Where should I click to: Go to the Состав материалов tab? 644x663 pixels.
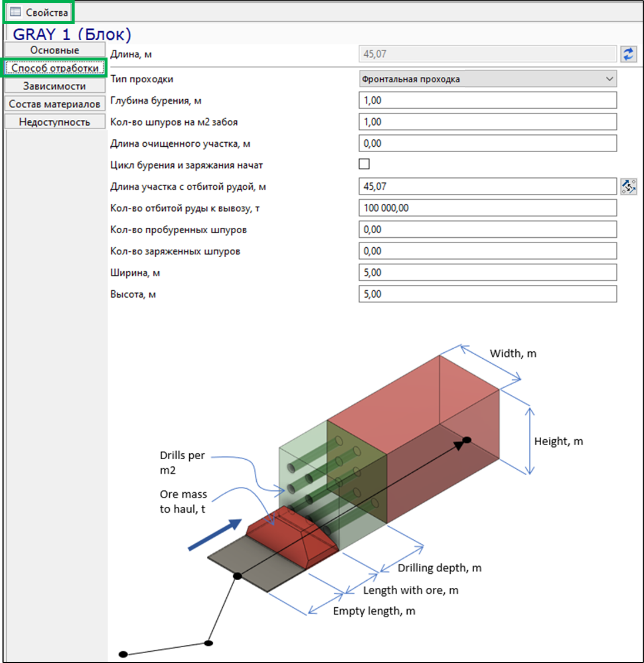click(55, 103)
